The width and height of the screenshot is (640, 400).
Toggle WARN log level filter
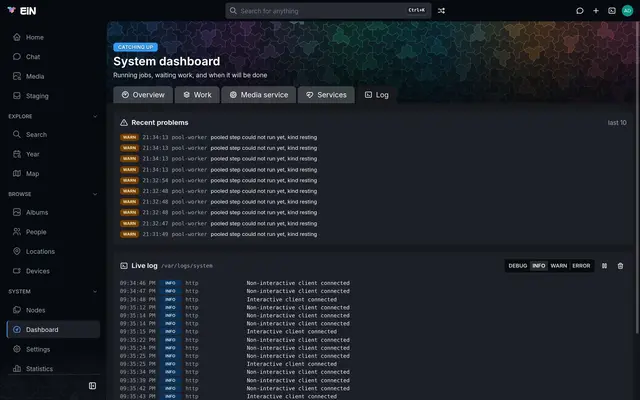559,266
